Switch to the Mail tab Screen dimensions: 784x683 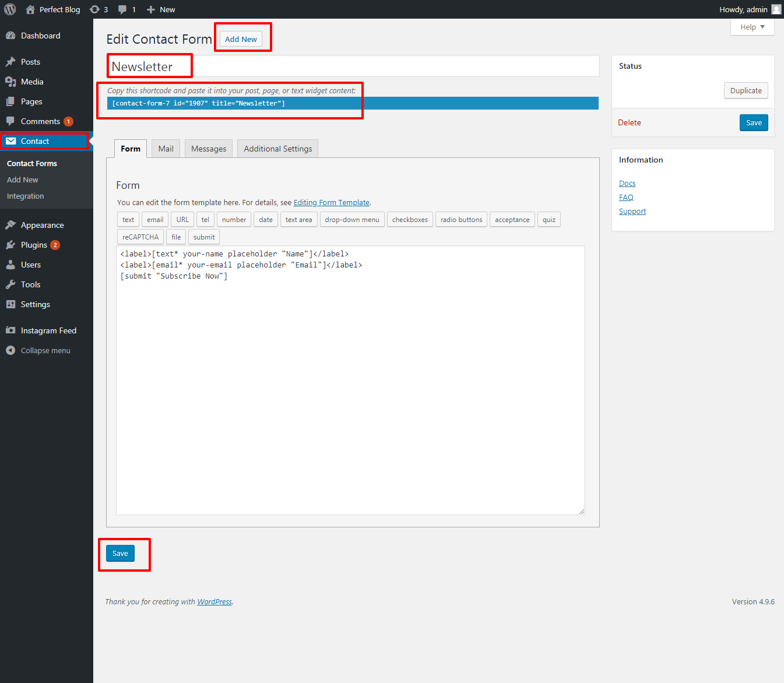coord(166,149)
